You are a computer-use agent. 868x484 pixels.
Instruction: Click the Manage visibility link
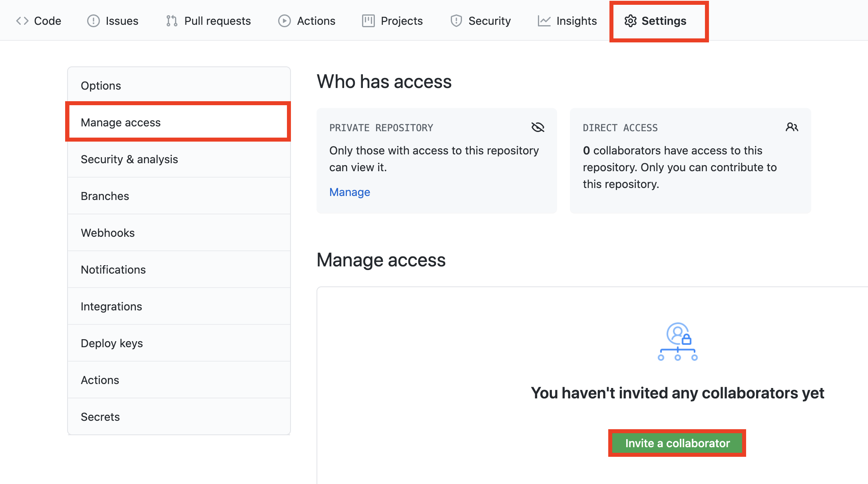pyautogui.click(x=350, y=192)
